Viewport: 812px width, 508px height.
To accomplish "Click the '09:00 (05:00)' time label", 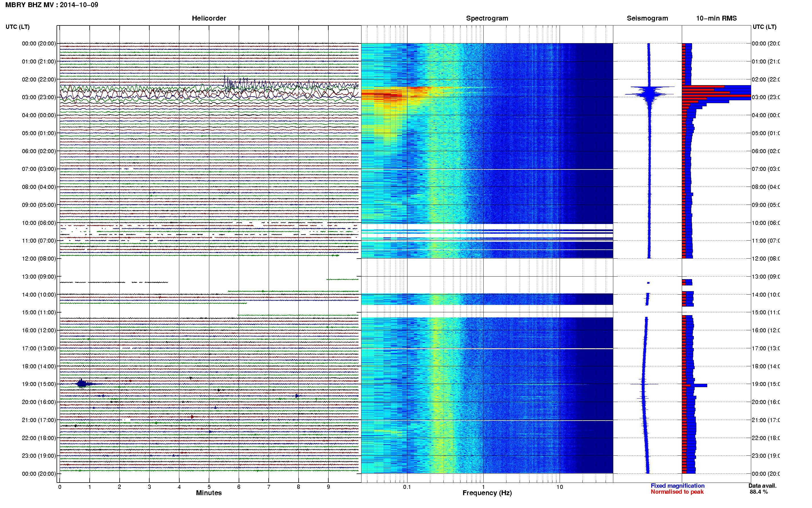I will pyautogui.click(x=39, y=205).
